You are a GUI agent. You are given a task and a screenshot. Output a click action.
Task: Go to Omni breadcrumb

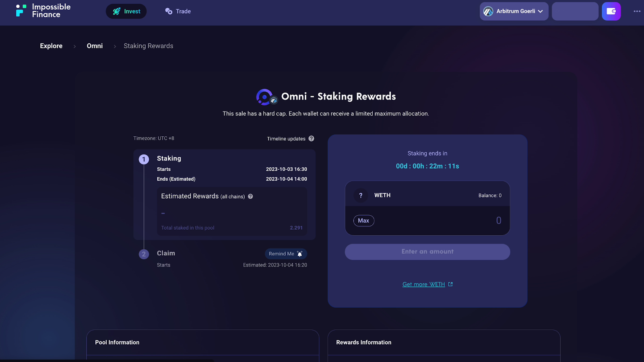[95, 46]
